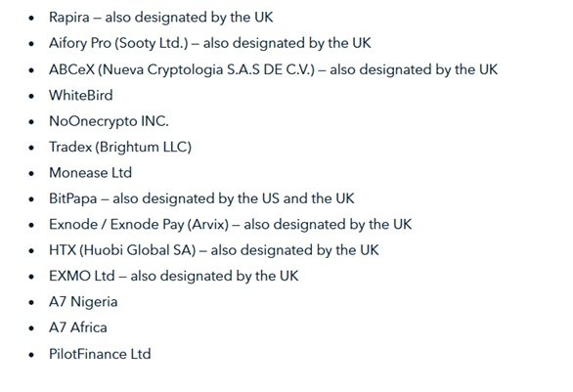This screenshot has height=392, width=573.
Task: Click the bullet point beside Rapira
Action: point(31,18)
